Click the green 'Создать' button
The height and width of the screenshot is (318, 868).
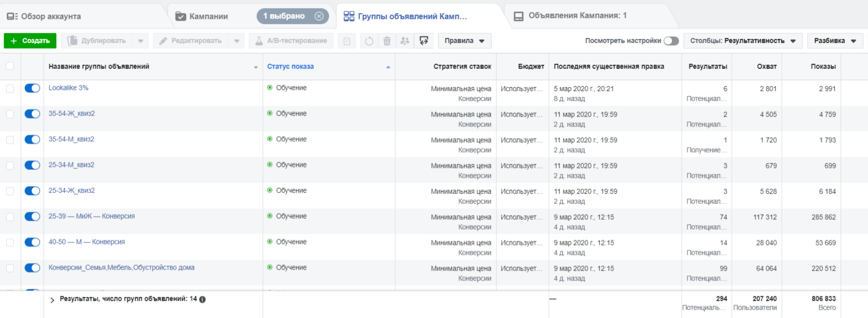(x=30, y=41)
